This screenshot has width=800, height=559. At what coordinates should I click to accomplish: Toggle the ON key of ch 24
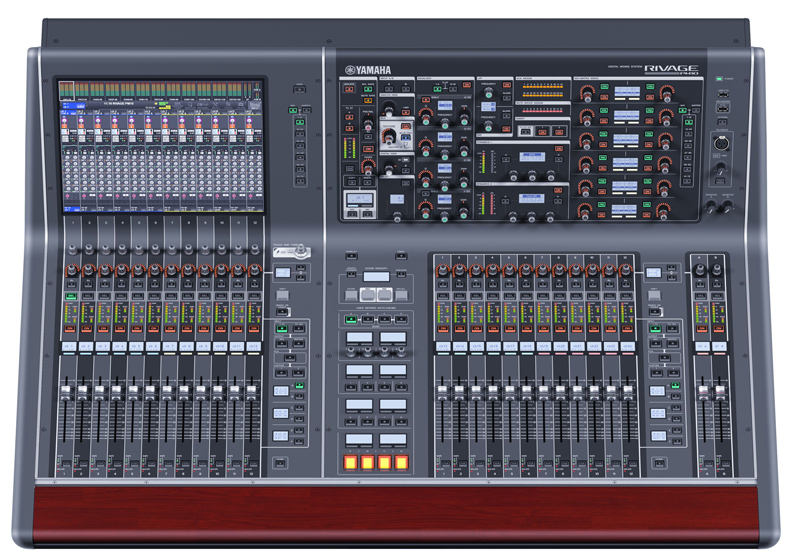[x=627, y=329]
